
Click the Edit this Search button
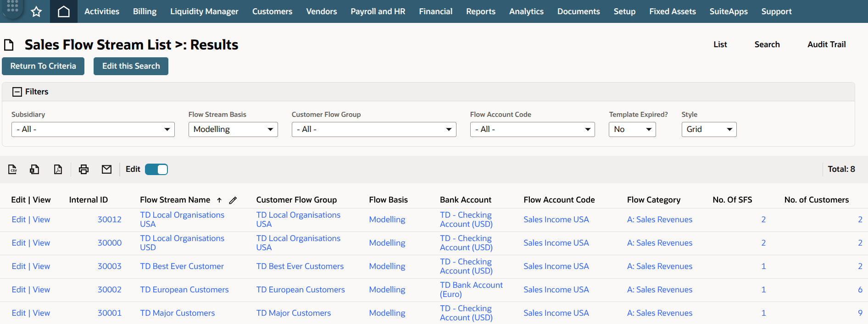pyautogui.click(x=131, y=66)
